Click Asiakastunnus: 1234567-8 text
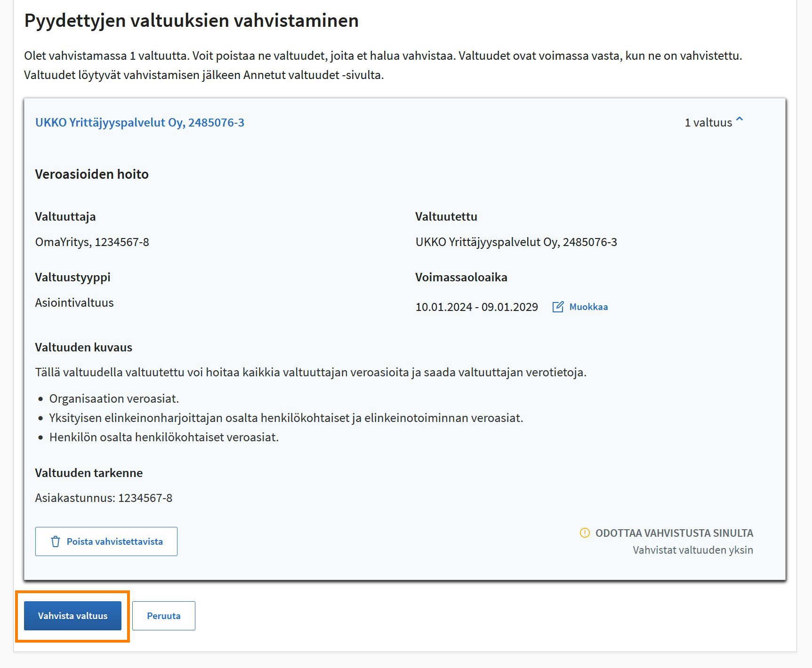 pyautogui.click(x=104, y=498)
